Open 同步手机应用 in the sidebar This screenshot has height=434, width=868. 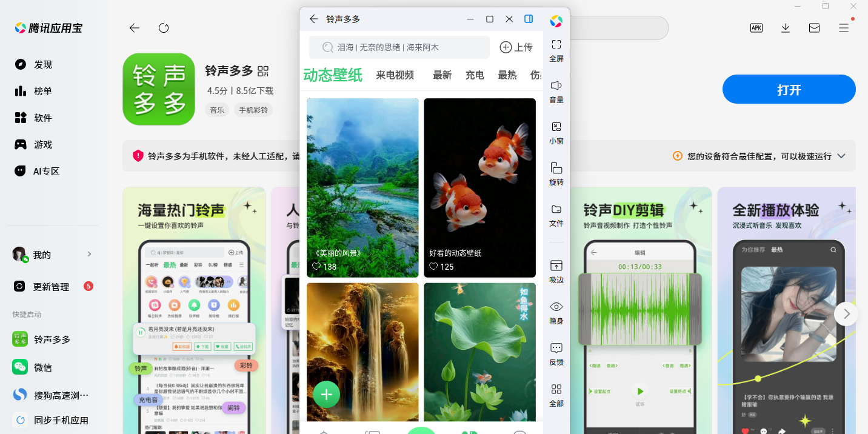click(52, 420)
